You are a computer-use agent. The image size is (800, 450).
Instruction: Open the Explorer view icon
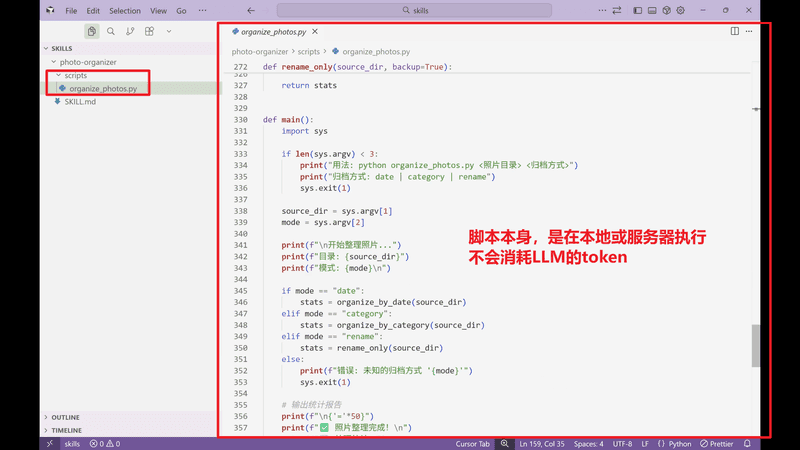coord(91,31)
